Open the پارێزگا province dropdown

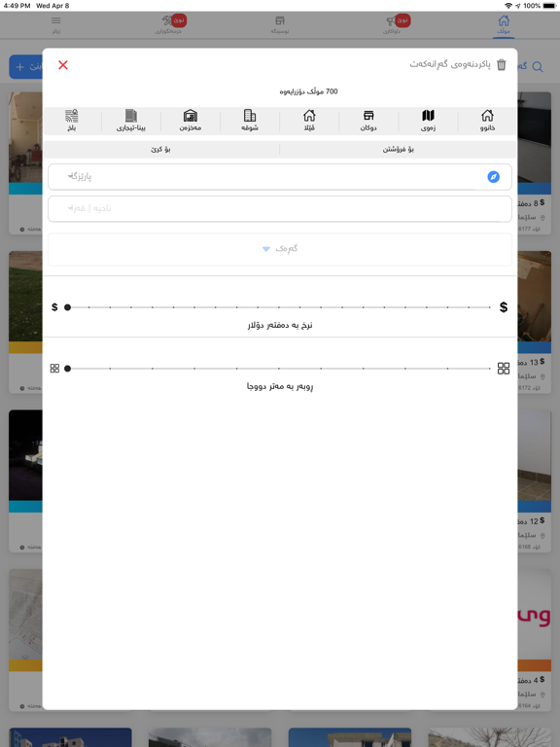[x=280, y=177]
